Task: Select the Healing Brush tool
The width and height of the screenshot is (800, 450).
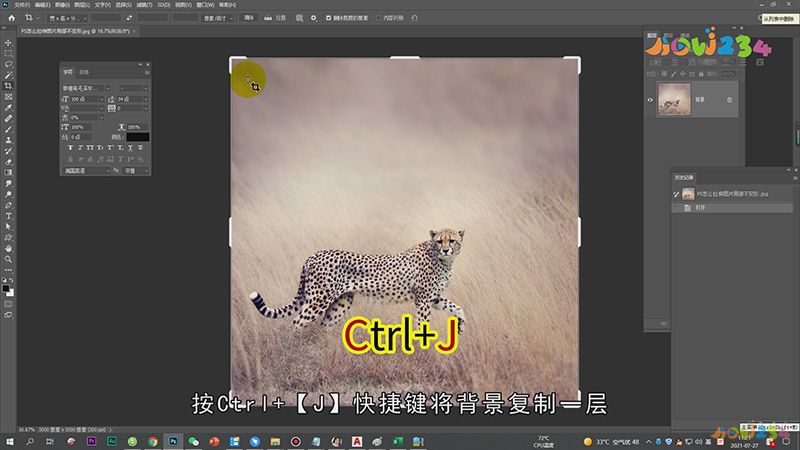Action: [x=8, y=118]
